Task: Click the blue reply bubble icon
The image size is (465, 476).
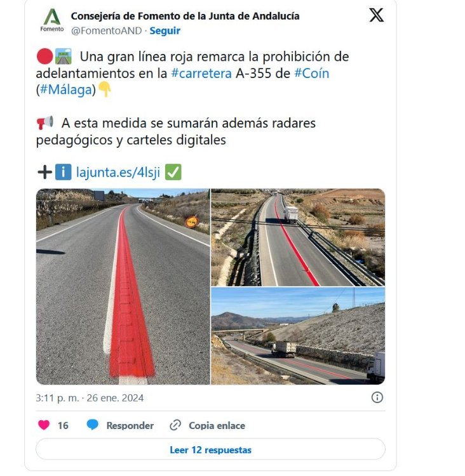Action: point(92,425)
